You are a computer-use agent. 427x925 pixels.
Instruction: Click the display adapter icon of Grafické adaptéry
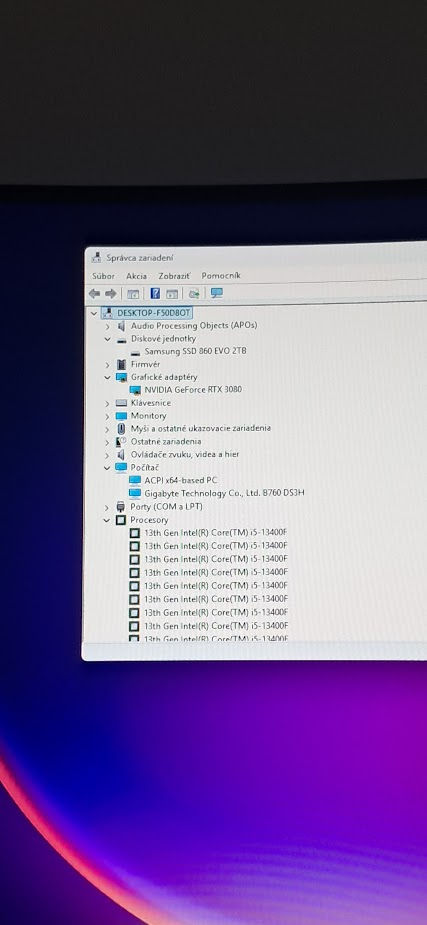point(121,378)
